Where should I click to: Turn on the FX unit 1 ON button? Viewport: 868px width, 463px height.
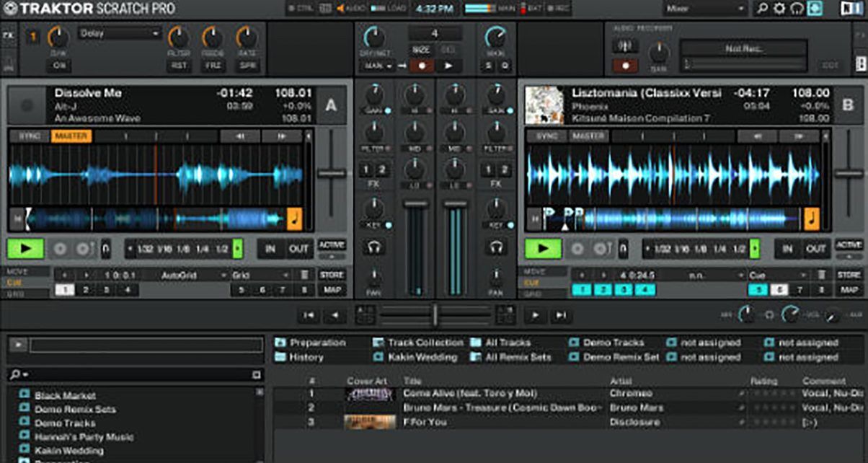pyautogui.click(x=58, y=66)
